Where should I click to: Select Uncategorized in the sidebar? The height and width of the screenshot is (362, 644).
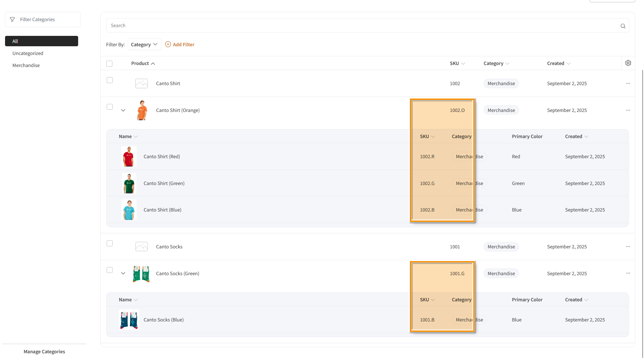point(28,53)
